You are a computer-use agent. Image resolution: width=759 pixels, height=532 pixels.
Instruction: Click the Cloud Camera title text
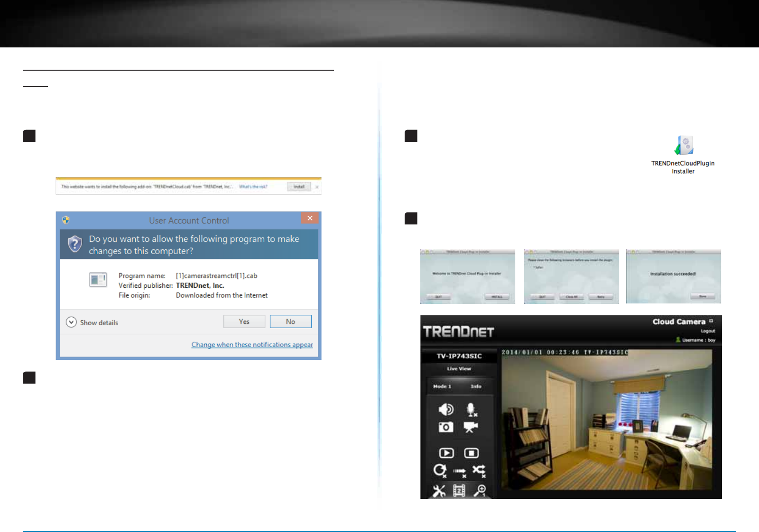coord(679,321)
